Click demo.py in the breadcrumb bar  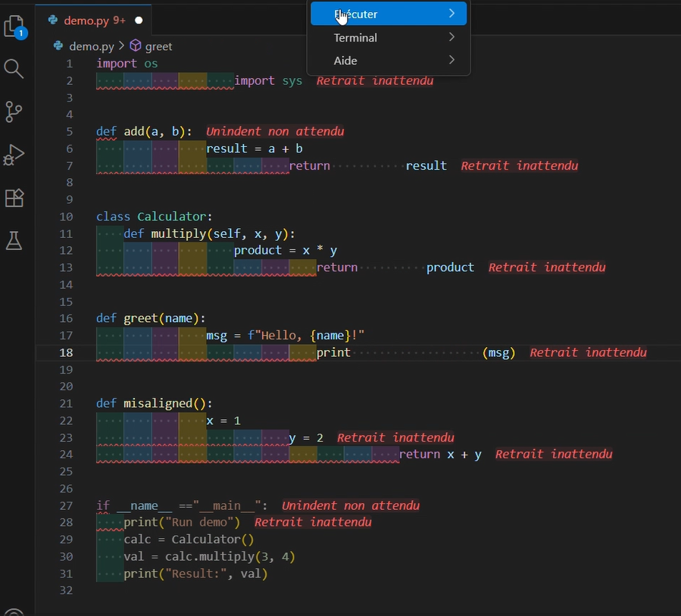point(91,46)
